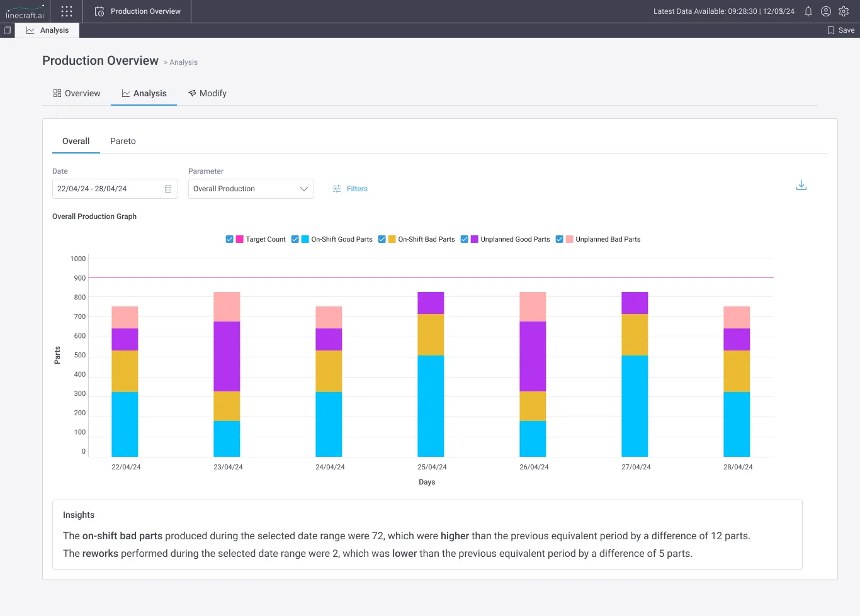Uncheck the On-Shift Bad Parts series
The width and height of the screenshot is (860, 616).
coord(382,239)
